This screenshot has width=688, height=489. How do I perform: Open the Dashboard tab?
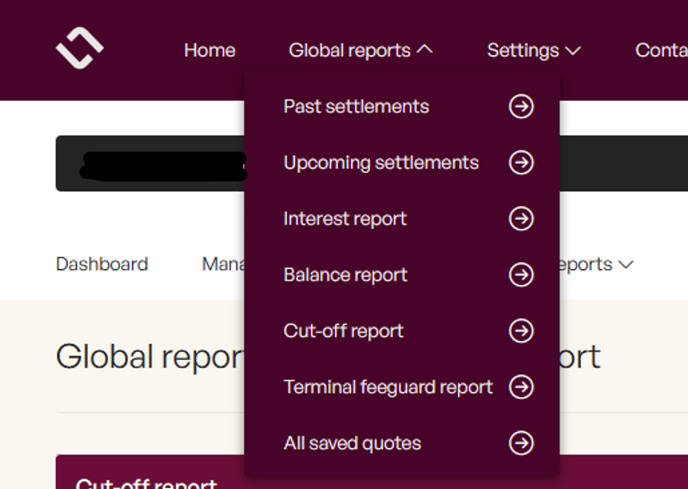(x=102, y=264)
